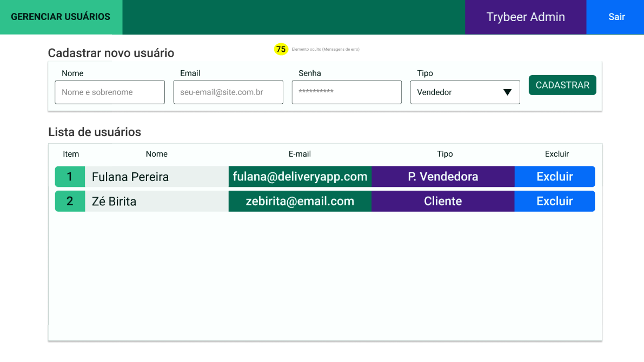
Task: Select the item number 1 badge
Action: pyautogui.click(x=70, y=177)
